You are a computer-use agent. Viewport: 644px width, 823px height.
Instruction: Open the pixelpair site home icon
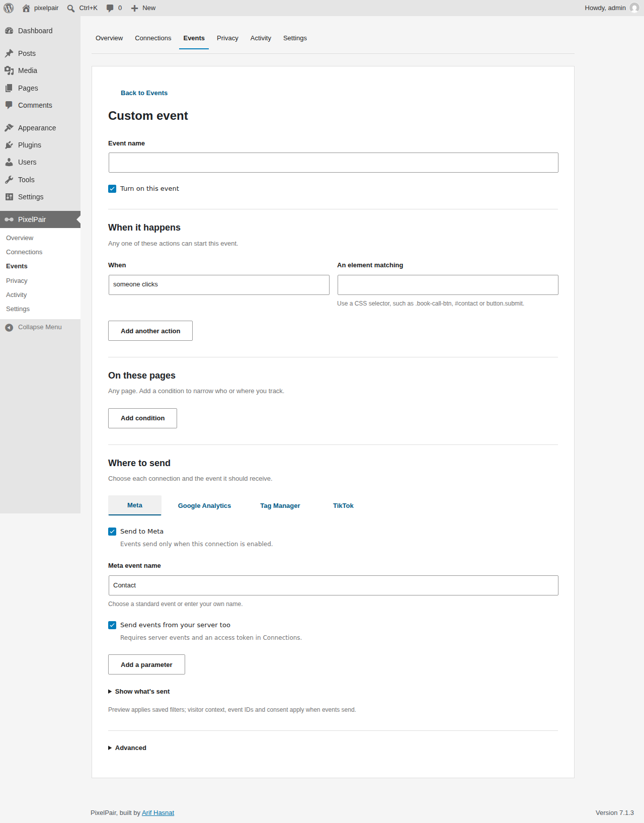coord(26,8)
